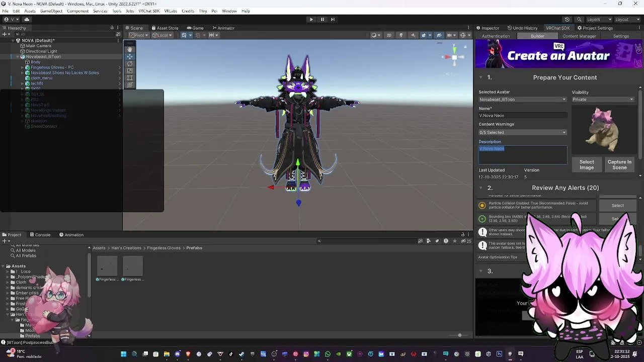Open the GameObject menu
The height and width of the screenshot is (362, 644).
(51, 11)
